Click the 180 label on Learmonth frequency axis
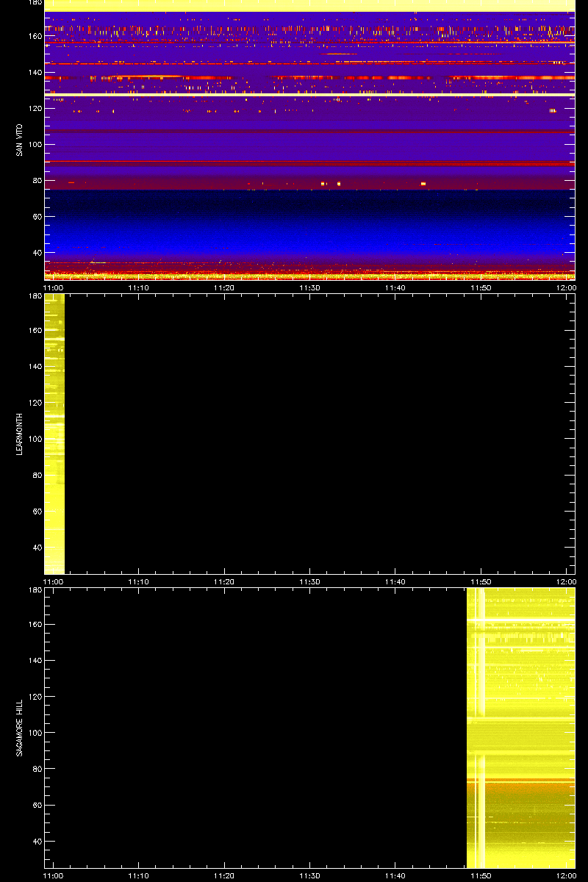Image resolution: width=588 pixels, height=882 pixels. click(x=35, y=297)
